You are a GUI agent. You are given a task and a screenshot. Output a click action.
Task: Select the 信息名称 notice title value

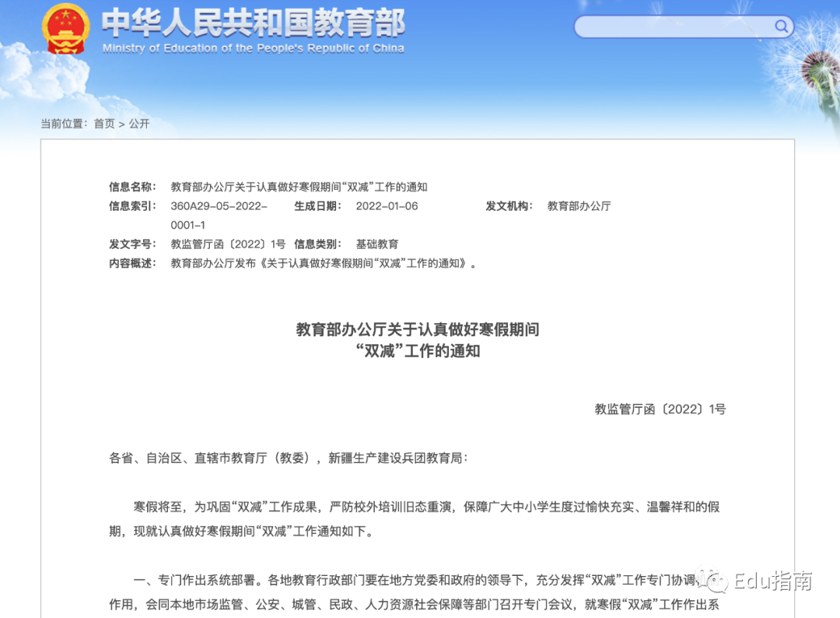299,187
